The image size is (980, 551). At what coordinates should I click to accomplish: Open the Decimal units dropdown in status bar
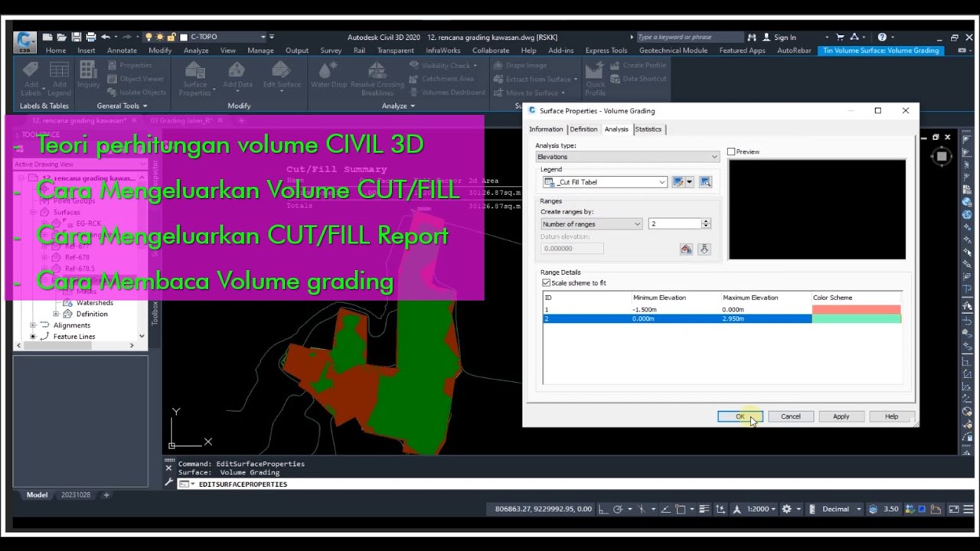[841, 509]
